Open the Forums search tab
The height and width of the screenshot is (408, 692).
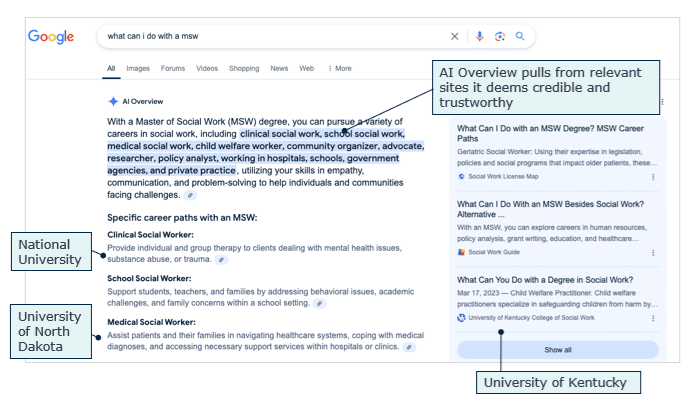173,69
